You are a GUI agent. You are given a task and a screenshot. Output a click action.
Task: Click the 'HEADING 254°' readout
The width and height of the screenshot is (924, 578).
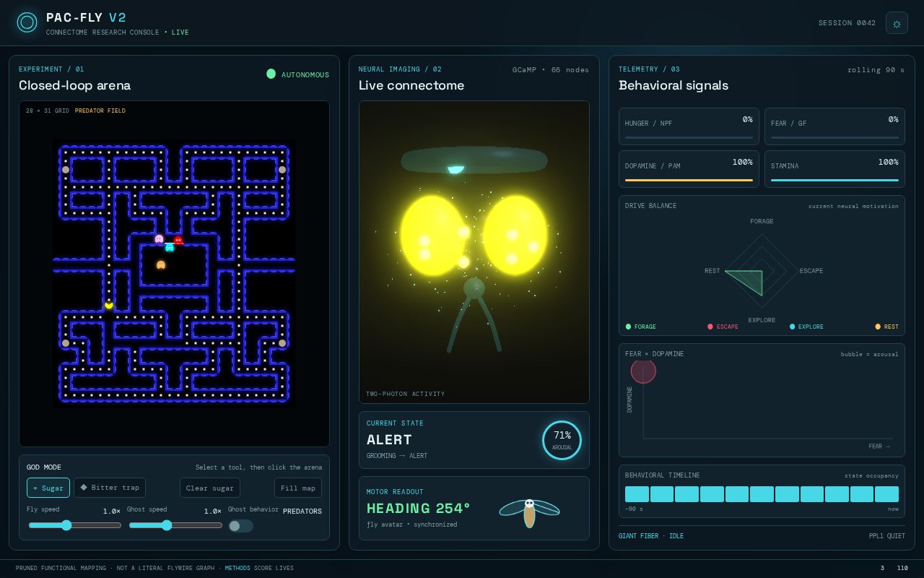(419, 509)
